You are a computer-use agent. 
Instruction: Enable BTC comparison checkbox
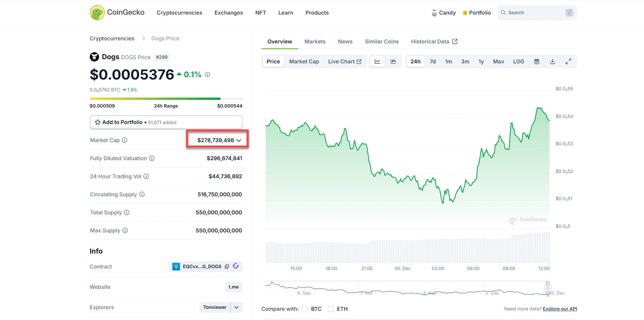tap(305, 309)
